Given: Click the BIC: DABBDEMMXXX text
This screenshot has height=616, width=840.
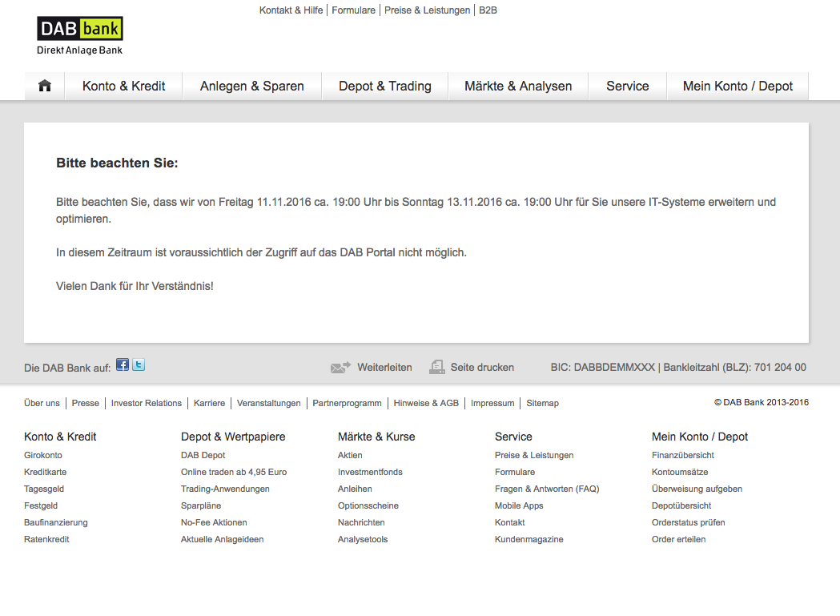Looking at the screenshot, I should coord(603,367).
